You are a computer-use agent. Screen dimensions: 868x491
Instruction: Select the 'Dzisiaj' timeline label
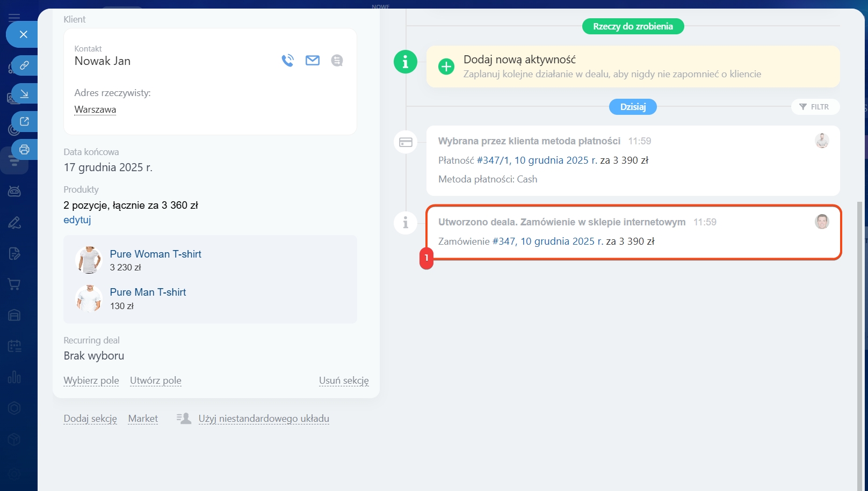[633, 107]
